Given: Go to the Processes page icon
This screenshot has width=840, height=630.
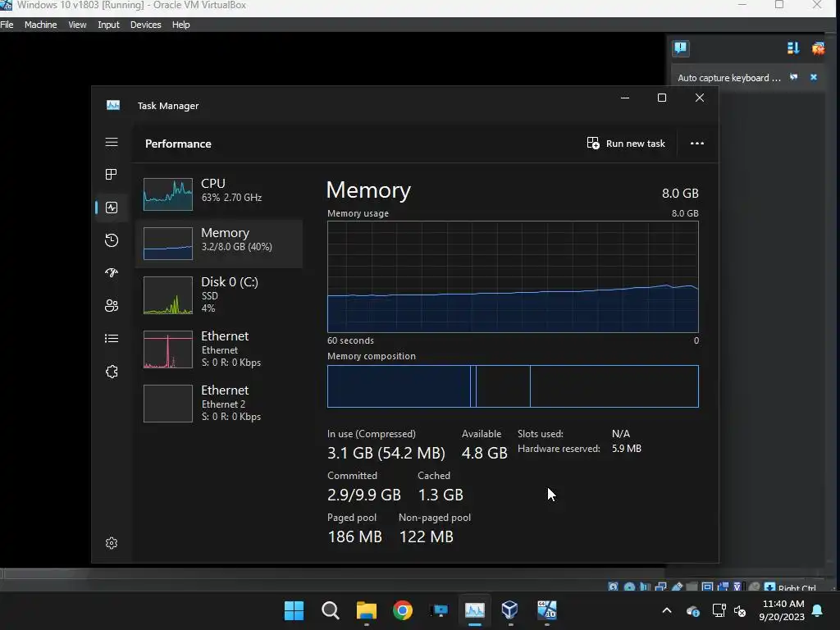Looking at the screenshot, I should [x=112, y=174].
